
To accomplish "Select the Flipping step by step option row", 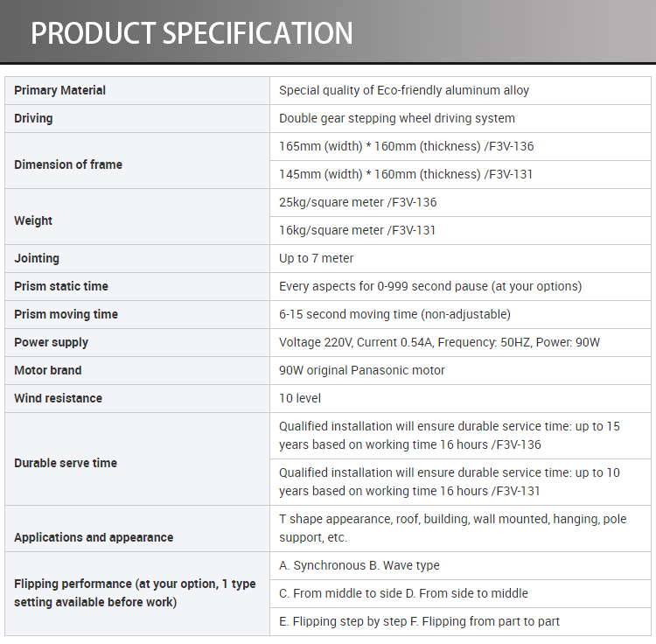I will coord(461,622).
